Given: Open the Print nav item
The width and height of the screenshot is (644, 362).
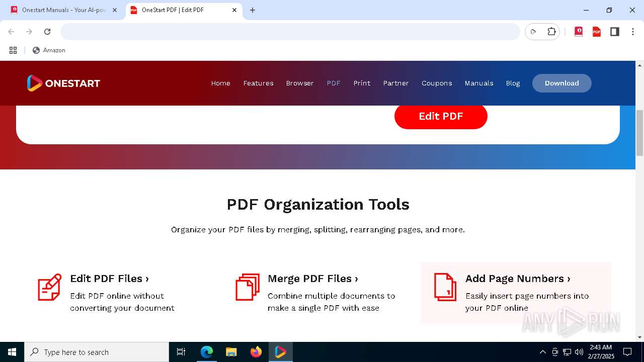Looking at the screenshot, I should (x=362, y=83).
